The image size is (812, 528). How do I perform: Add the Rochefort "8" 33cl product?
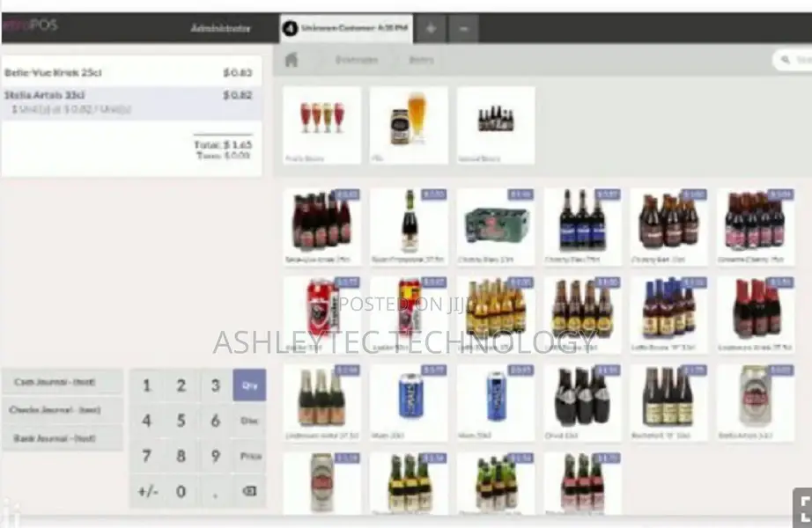coord(669,403)
